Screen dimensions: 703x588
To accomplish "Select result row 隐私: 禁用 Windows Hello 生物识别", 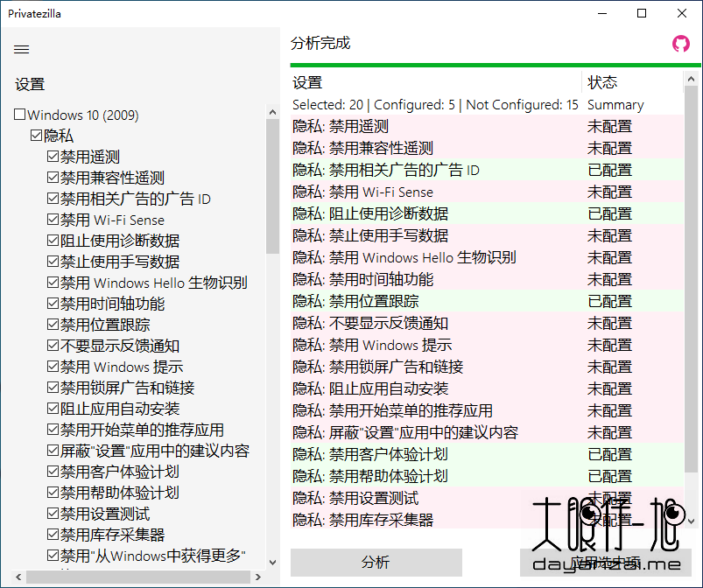I will coord(487,258).
